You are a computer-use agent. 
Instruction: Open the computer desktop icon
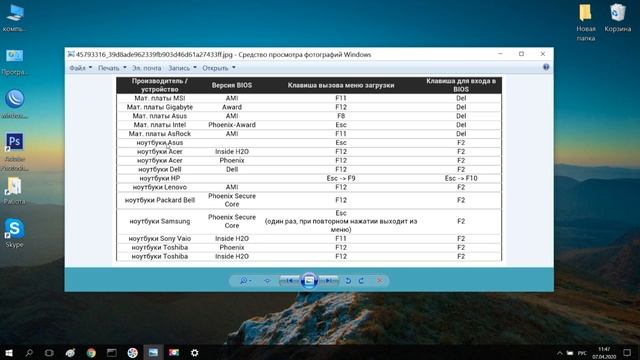point(15,18)
